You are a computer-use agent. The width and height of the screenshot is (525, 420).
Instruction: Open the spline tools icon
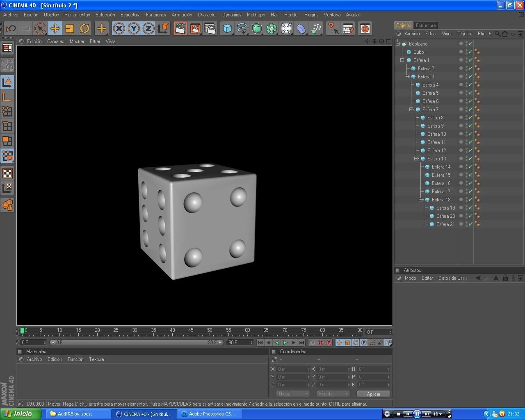click(242, 29)
